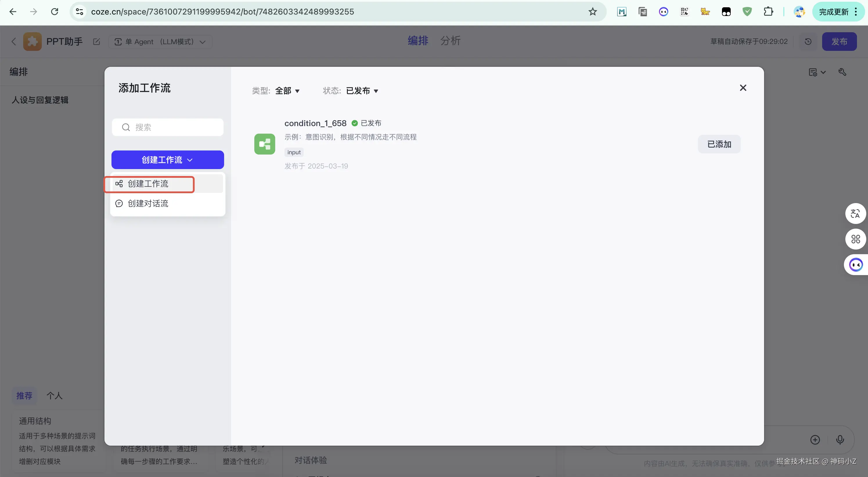Screen dimensions: 868x477
Task: Click the microphone icon in chat input
Action: coord(840,440)
